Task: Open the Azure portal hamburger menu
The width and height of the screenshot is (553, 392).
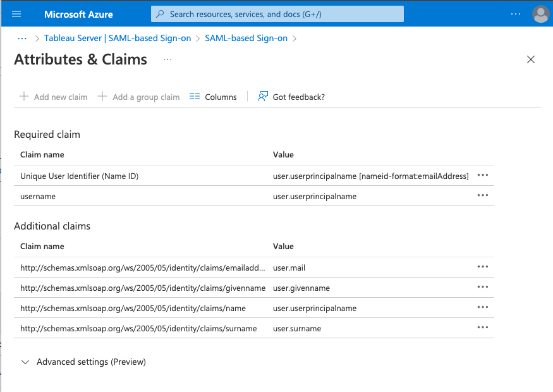Action: (16, 14)
